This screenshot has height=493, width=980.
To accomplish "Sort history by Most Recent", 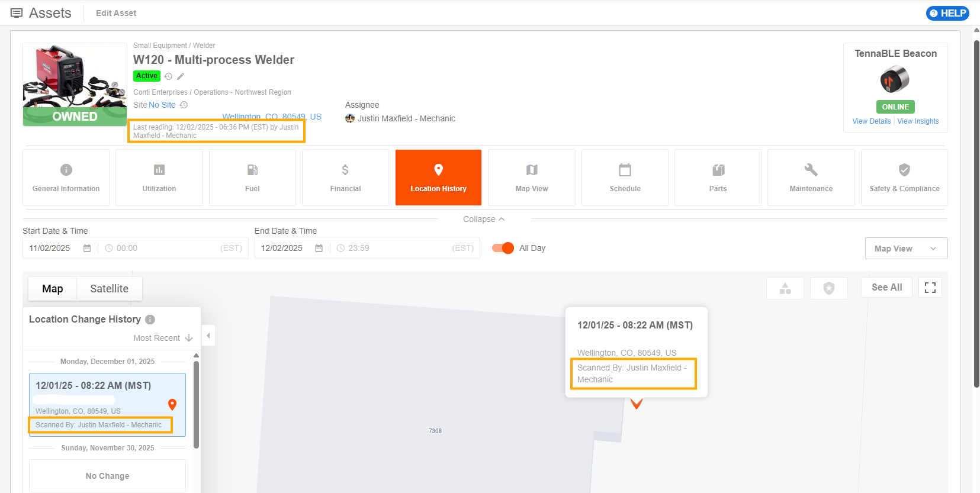I will (x=163, y=338).
